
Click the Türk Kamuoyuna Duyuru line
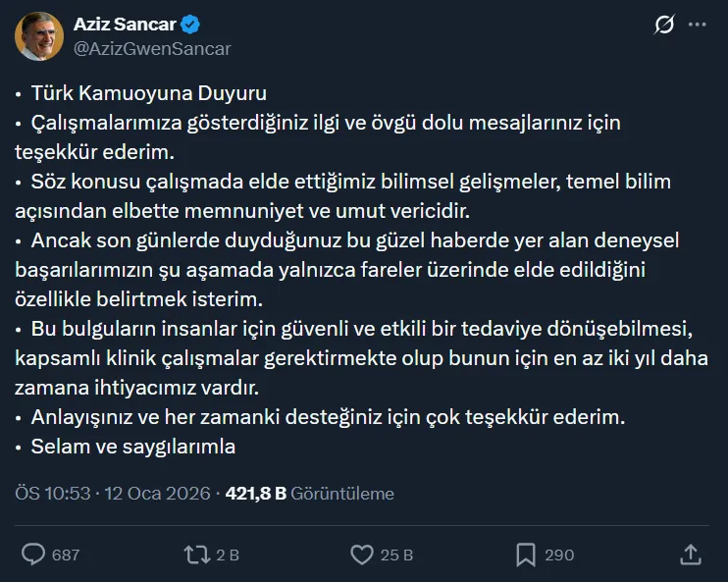click(147, 93)
